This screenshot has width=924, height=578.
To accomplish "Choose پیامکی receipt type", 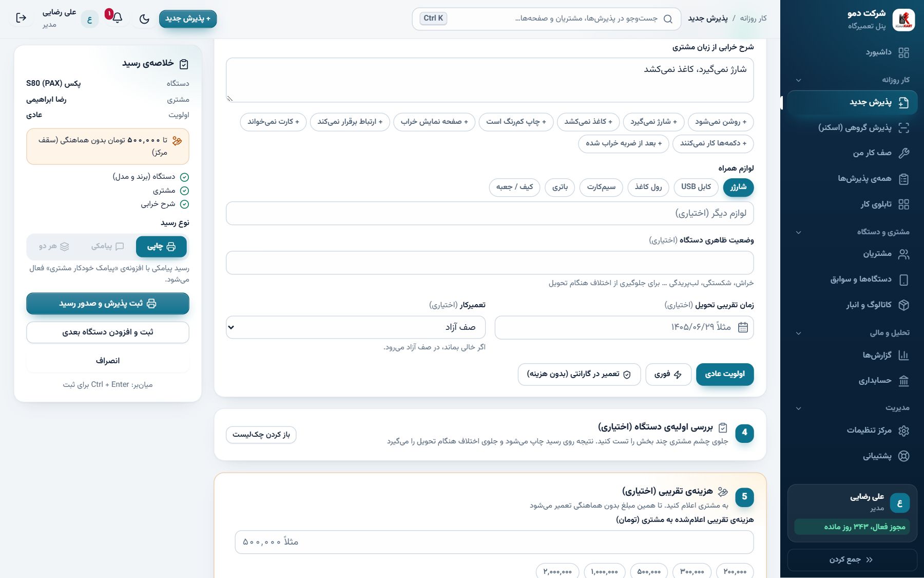I will 108,247.
